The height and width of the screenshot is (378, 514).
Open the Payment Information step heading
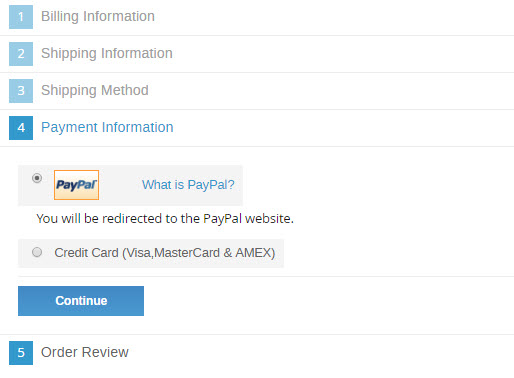(107, 127)
